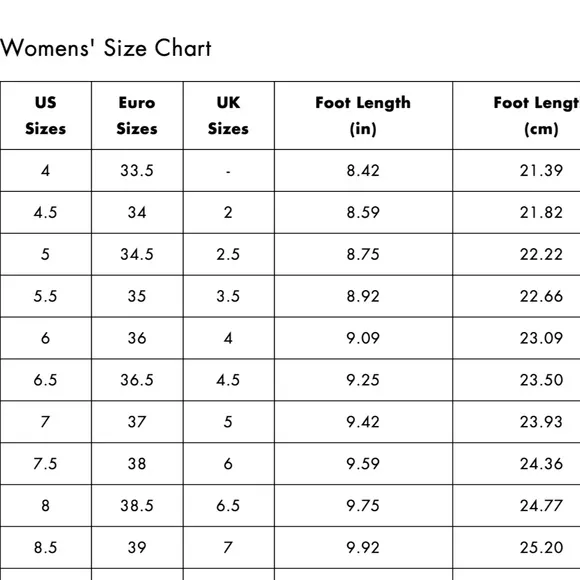Click the Womens' Size Chart heading
Screen dimensions: 580x580
pos(105,48)
